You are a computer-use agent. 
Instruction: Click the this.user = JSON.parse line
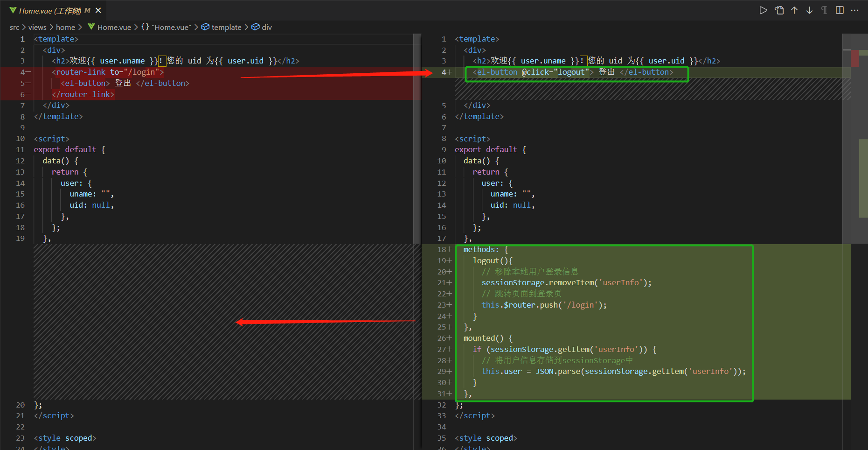point(614,372)
